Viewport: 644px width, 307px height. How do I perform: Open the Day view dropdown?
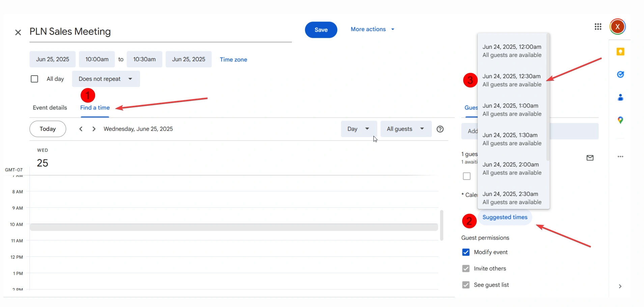(x=358, y=129)
